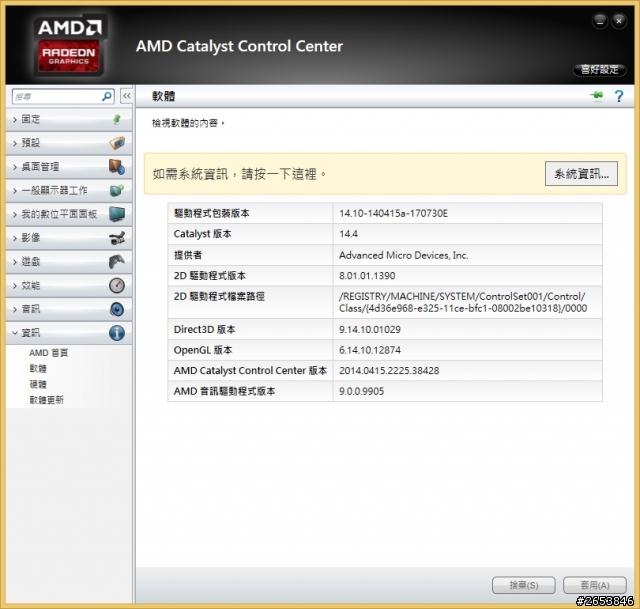Select the 2D driver version 8.01.01.1390

[x=367, y=276]
